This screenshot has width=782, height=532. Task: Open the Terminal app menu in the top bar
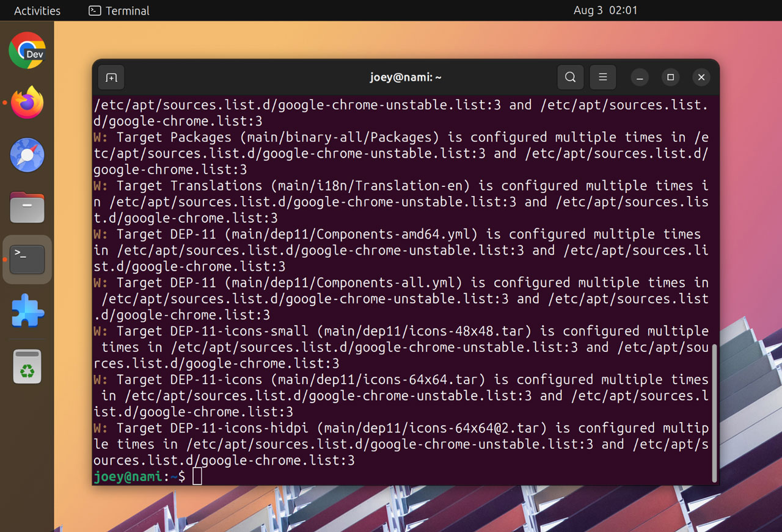click(x=119, y=11)
